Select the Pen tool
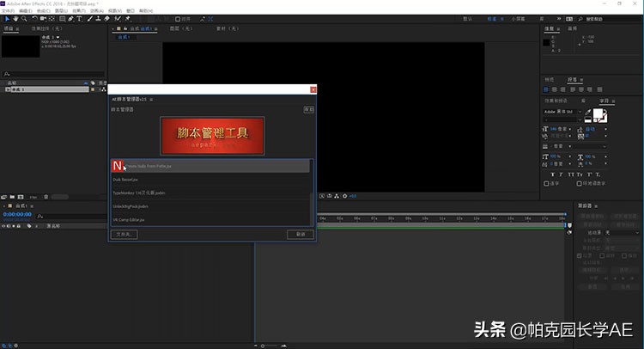 [x=71, y=19]
